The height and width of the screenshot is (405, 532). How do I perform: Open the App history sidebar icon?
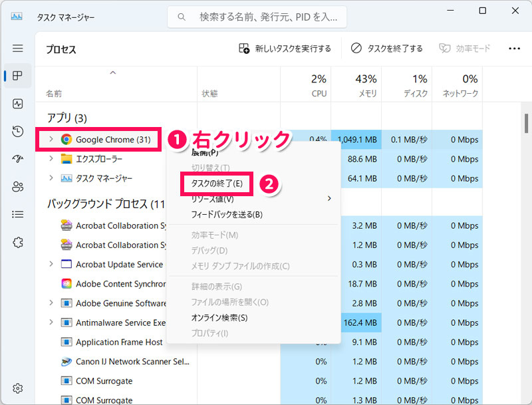coord(18,131)
